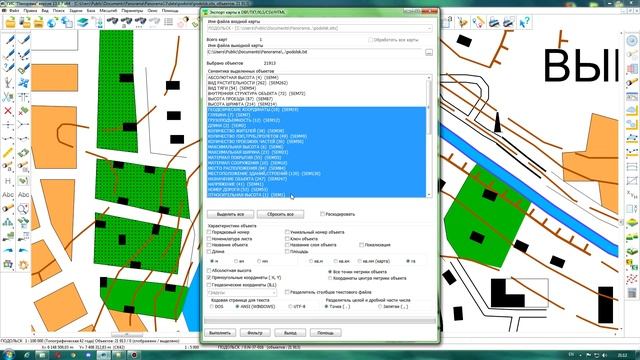
Task: Open the Поиск menu
Action: (59, 11)
